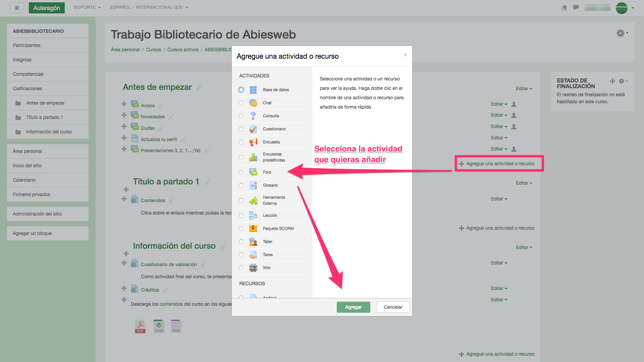Select the Tarea radio button
The height and width of the screenshot is (362, 644).
click(241, 255)
